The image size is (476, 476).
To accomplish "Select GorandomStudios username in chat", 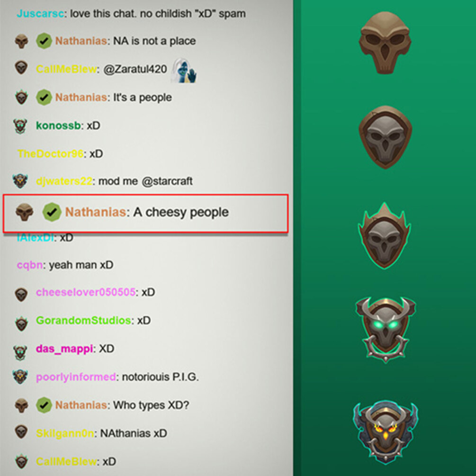I will pos(83,320).
